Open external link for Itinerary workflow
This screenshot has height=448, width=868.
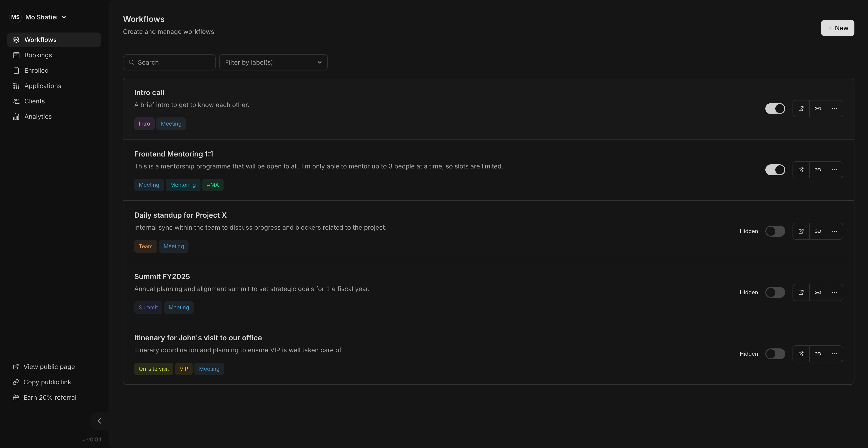click(x=801, y=354)
